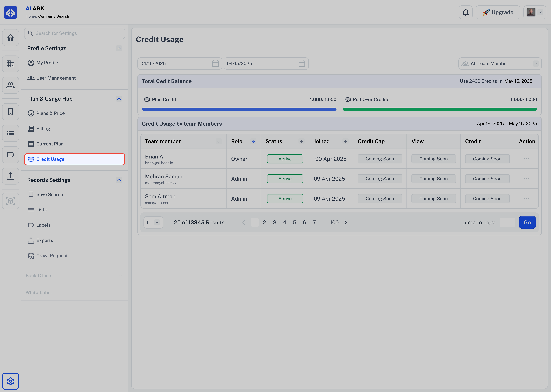Open Current Plan
Viewport: 551px width, 392px height.
pos(74,144)
